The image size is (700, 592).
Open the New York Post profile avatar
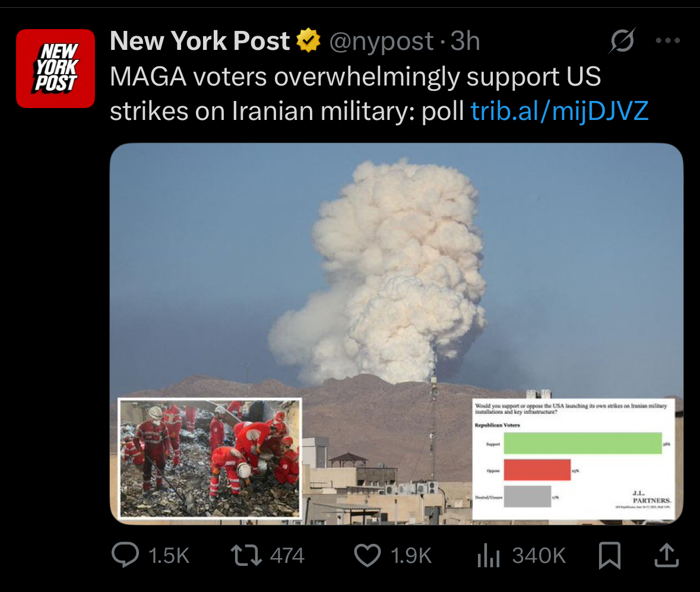pos(55,68)
